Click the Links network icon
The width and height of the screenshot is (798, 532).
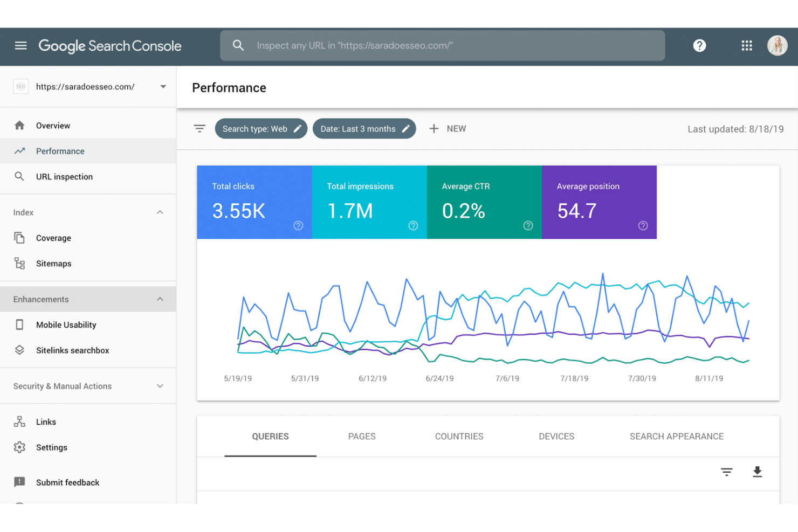coord(19,422)
